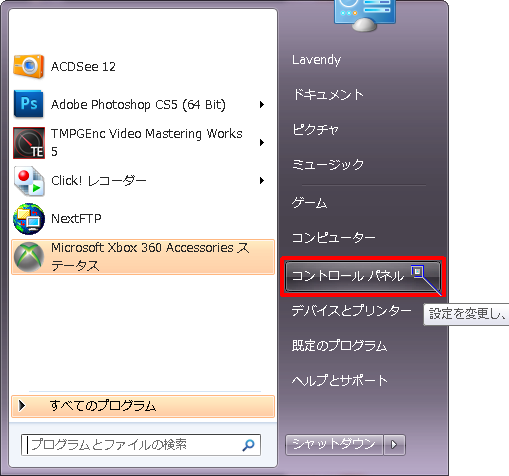The image size is (509, 476).
Task: Open ピクチャ library
Action: pyautogui.click(x=315, y=129)
